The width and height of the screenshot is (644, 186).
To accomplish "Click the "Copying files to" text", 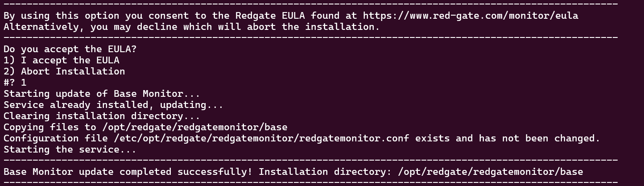I will click(50, 127).
